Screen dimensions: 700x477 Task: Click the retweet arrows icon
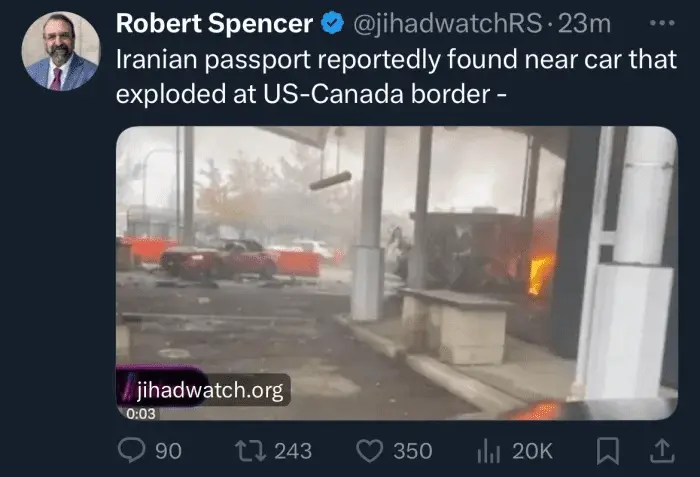(250, 451)
